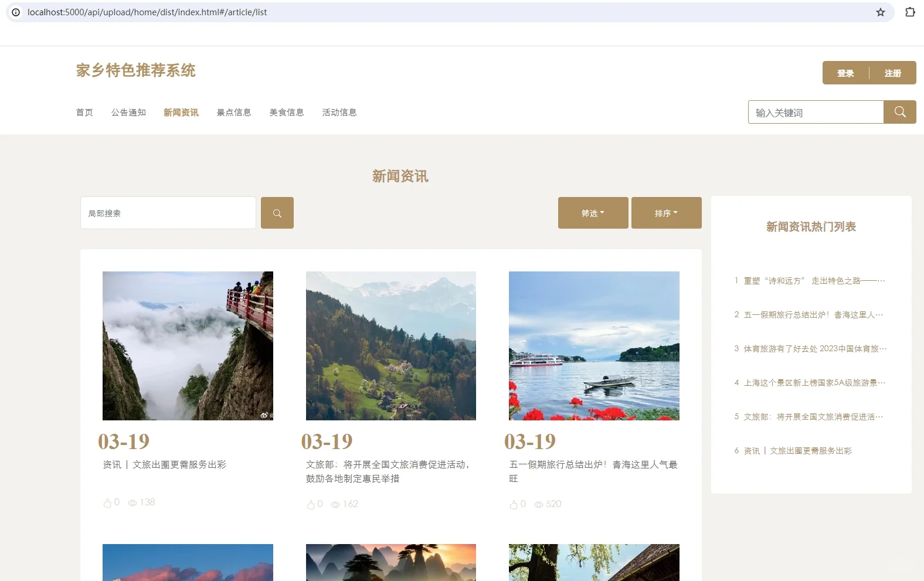Select the 新闻资讯 nav item
The width and height of the screenshot is (924, 581).
click(x=181, y=113)
